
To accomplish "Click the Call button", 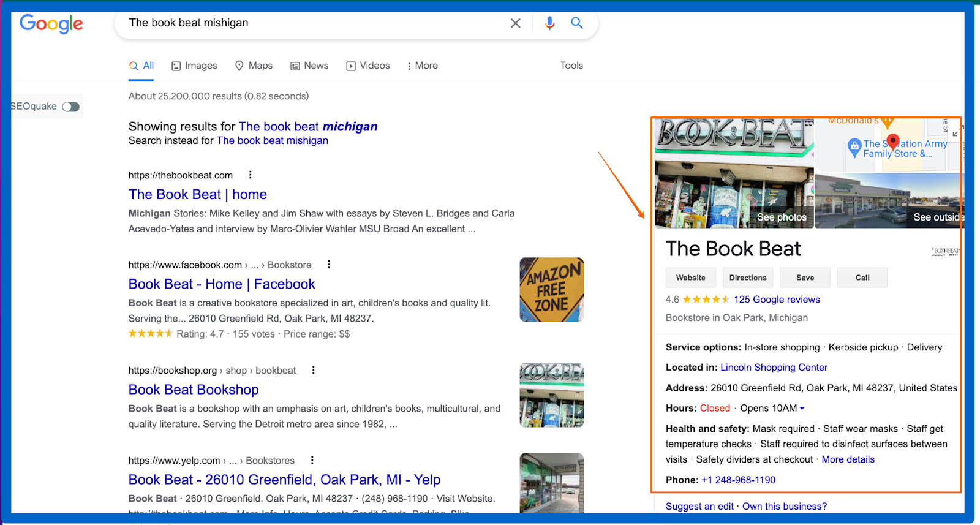I will click(x=862, y=278).
